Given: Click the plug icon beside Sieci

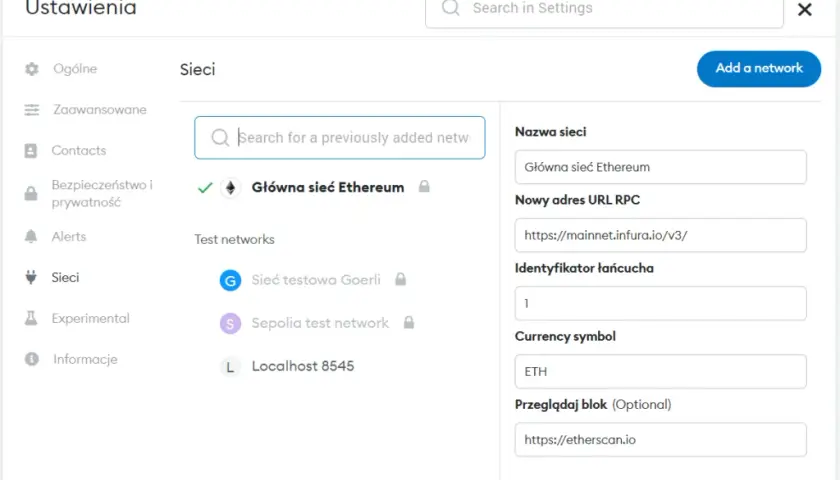Looking at the screenshot, I should pyautogui.click(x=31, y=277).
